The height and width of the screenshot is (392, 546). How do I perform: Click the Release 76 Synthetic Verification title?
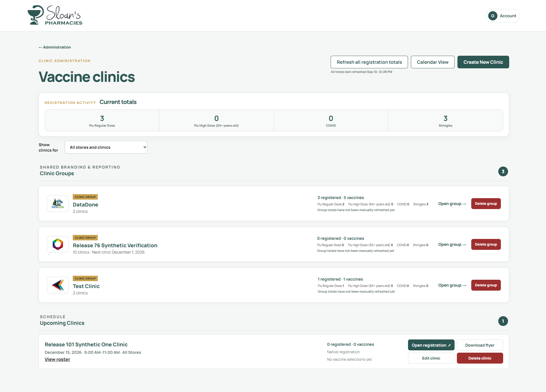click(x=115, y=246)
